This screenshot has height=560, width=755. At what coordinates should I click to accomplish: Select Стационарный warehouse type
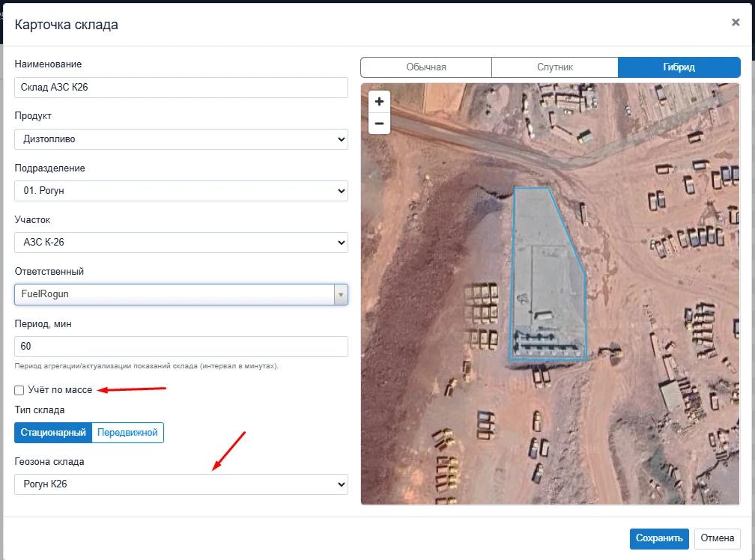(53, 433)
